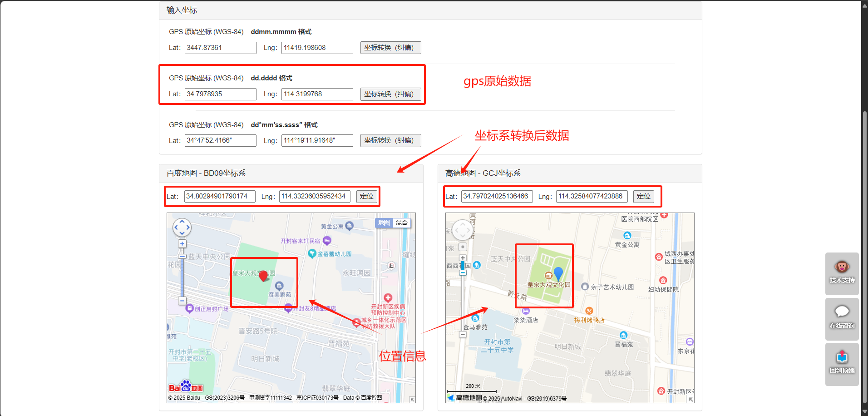This screenshot has height=416, width=868.
Task: Open 技术支持 monkey-face sidebar icon
Action: pos(842,267)
